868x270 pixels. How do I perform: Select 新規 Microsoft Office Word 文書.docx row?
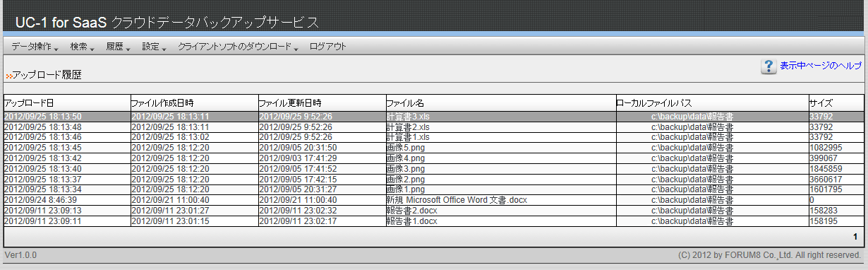tap(433, 200)
